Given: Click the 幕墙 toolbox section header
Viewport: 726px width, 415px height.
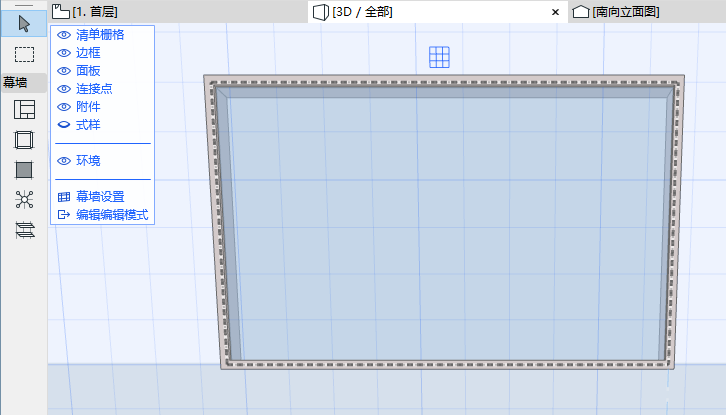Looking at the screenshot, I should (24, 82).
